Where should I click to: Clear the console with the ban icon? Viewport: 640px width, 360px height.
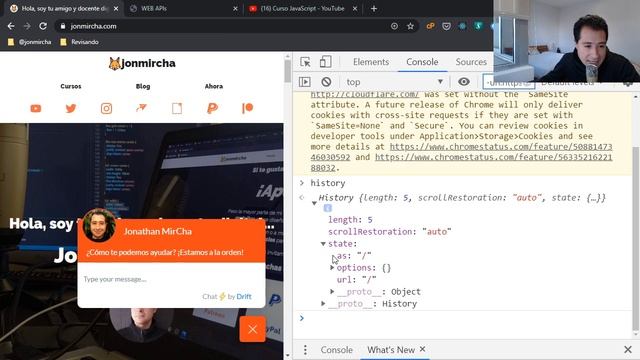pos(326,82)
